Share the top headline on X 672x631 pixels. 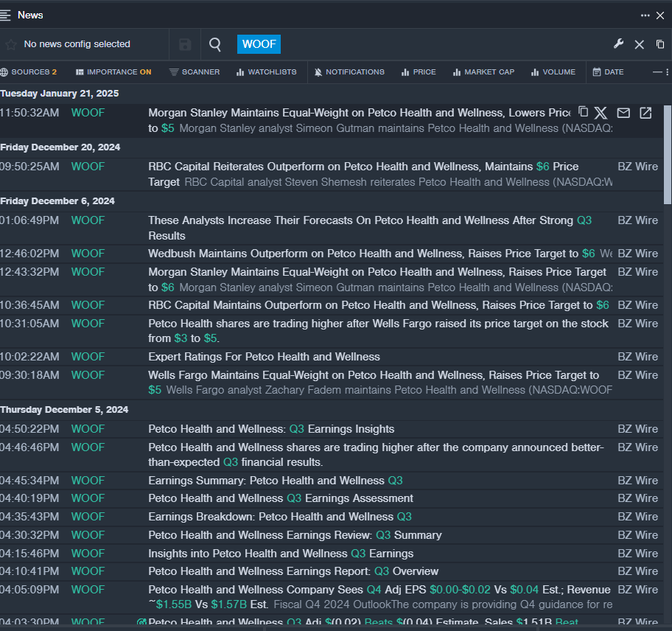tap(601, 113)
